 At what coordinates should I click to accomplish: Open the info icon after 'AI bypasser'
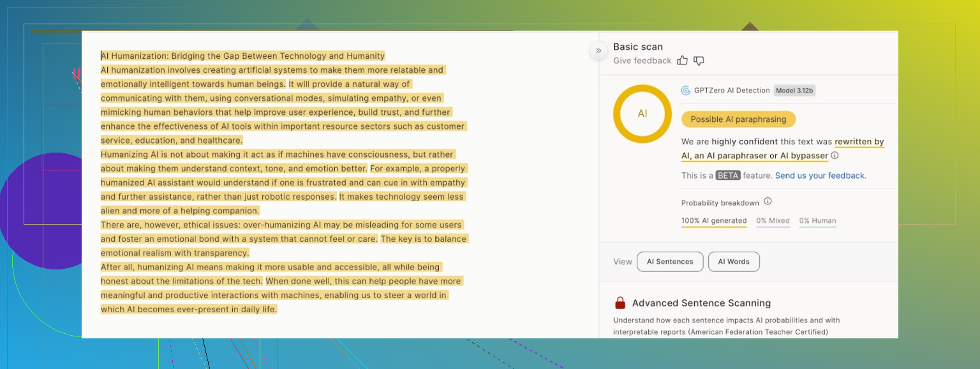pyautogui.click(x=835, y=156)
